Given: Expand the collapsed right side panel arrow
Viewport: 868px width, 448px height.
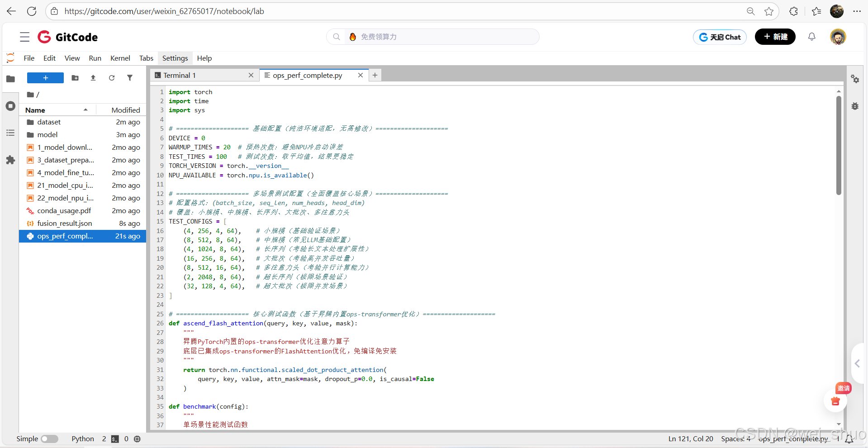Looking at the screenshot, I should (x=857, y=363).
